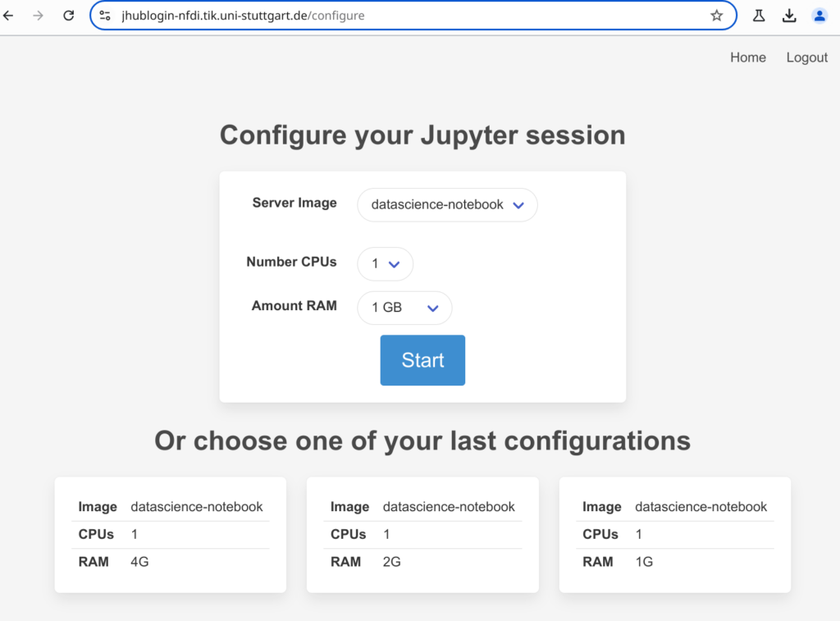The height and width of the screenshot is (621, 840).
Task: Go to the Home navigation link
Action: (x=747, y=57)
